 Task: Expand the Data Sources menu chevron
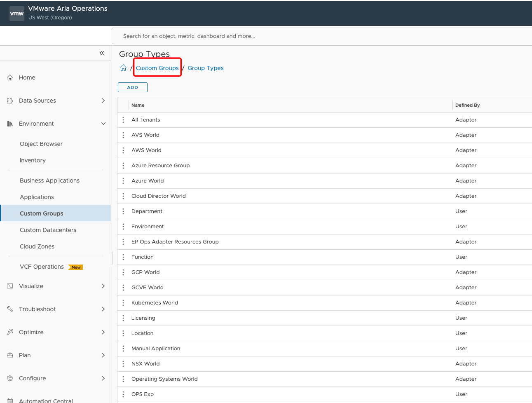point(103,101)
